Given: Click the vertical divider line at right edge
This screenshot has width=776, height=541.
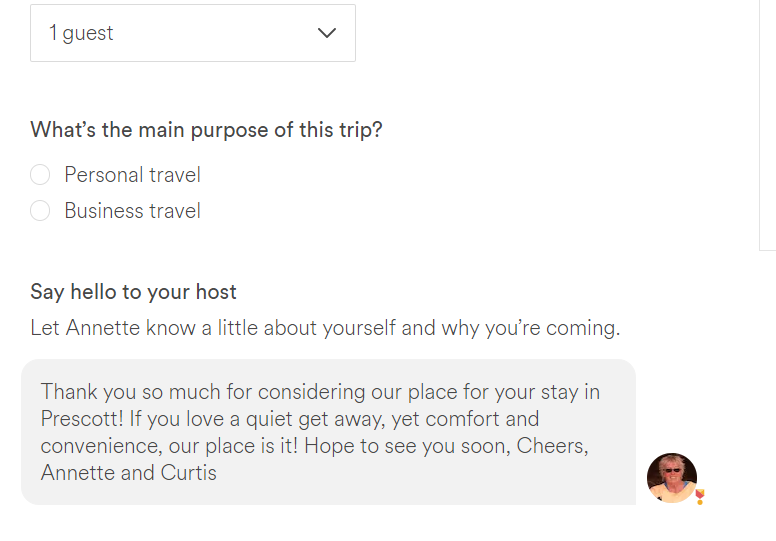Looking at the screenshot, I should 761,120.
